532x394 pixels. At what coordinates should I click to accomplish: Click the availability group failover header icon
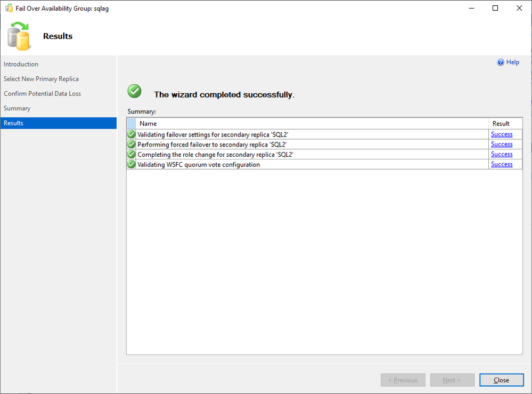20,36
